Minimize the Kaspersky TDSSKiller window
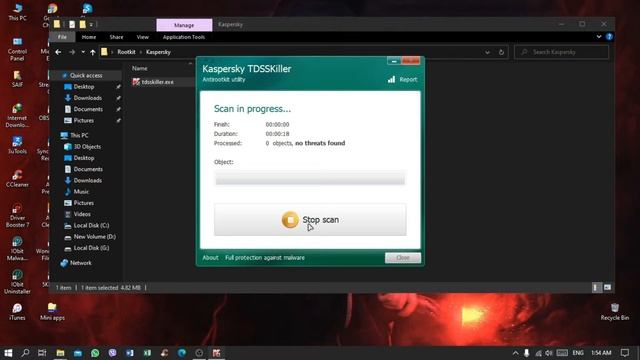The width and height of the screenshot is (640, 360). click(x=393, y=61)
